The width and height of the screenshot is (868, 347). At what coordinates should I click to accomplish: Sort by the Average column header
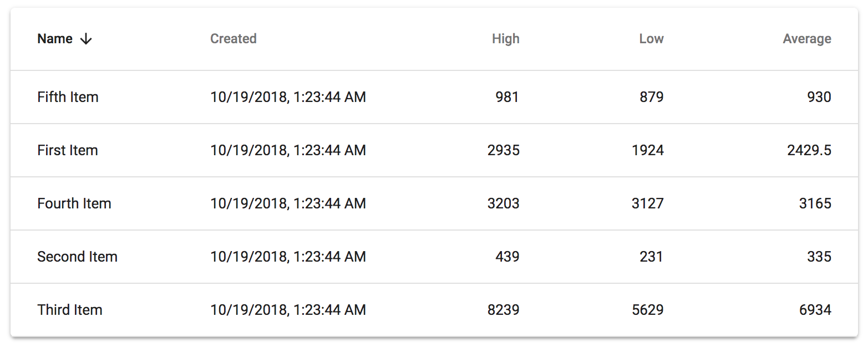pyautogui.click(x=806, y=39)
